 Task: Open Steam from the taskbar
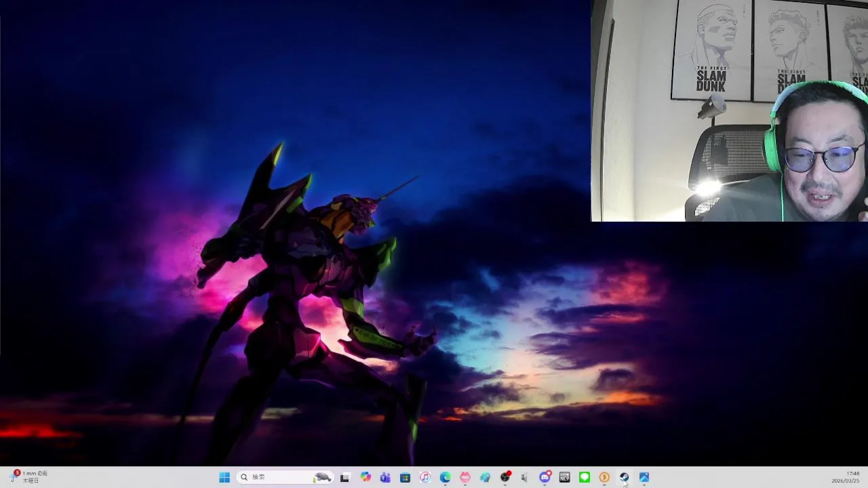624,477
